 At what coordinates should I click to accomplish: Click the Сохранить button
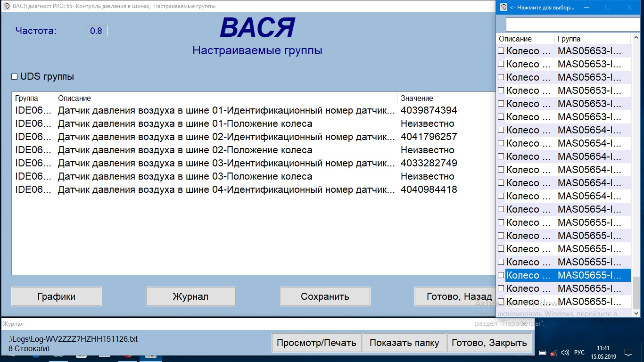point(325,296)
